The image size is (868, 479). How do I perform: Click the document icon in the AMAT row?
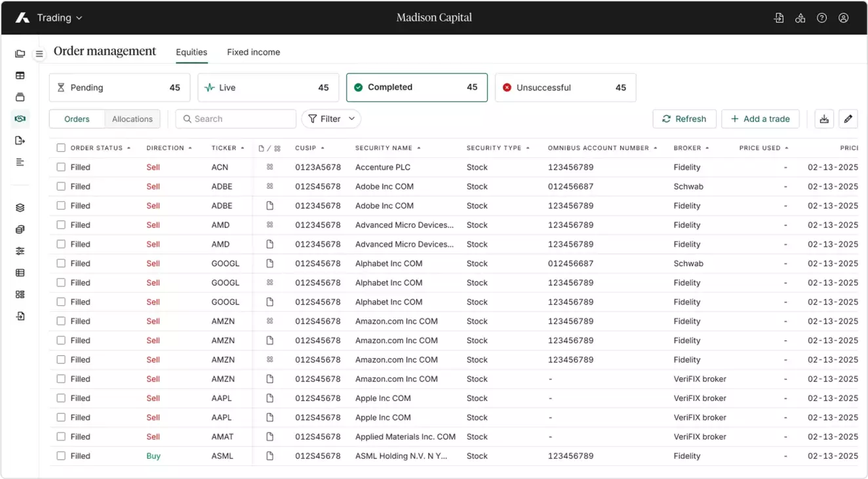[x=269, y=436]
